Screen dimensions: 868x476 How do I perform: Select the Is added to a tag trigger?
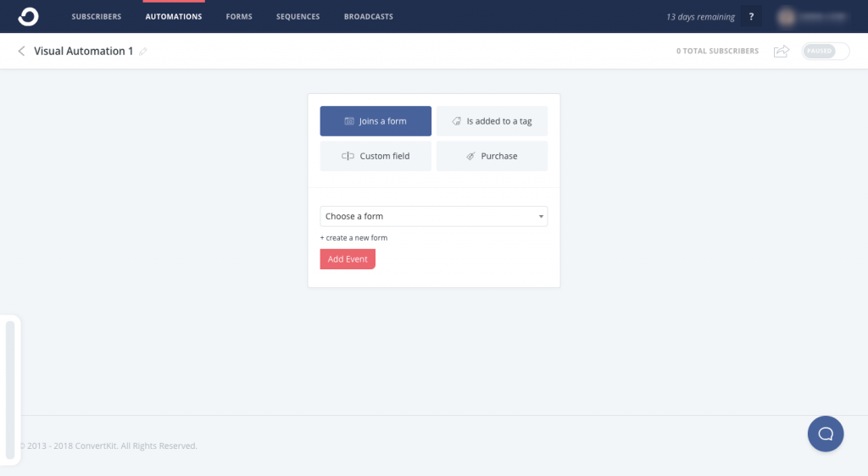pos(492,121)
